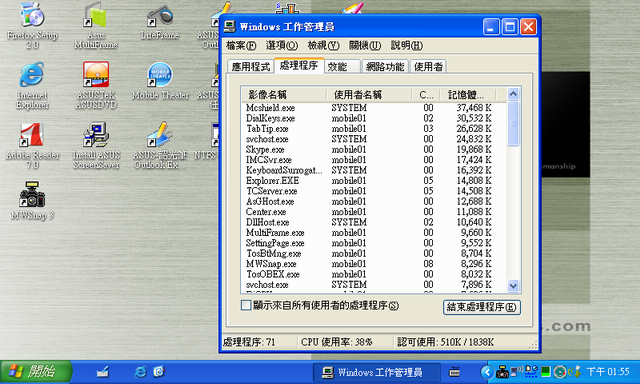Open the LifeFrame desktop shortcut
This screenshot has width=640, height=384.
pos(160,21)
